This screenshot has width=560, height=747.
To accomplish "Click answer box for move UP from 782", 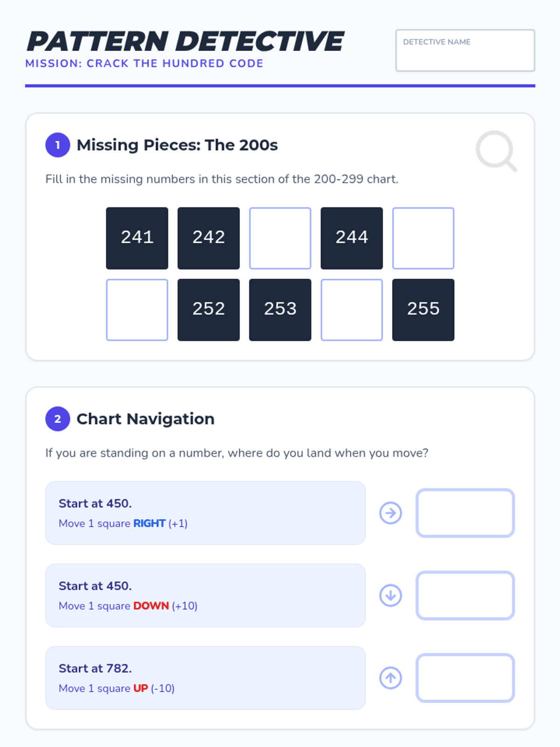I will [x=465, y=678].
